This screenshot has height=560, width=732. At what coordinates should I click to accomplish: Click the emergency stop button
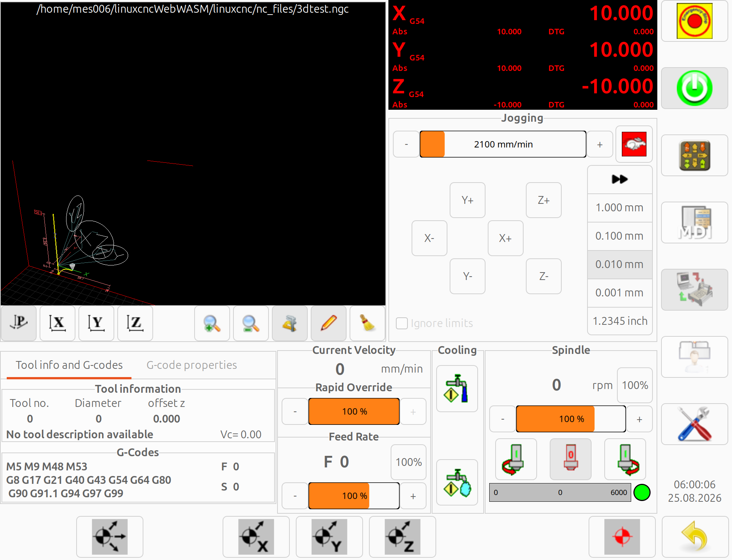694,21
